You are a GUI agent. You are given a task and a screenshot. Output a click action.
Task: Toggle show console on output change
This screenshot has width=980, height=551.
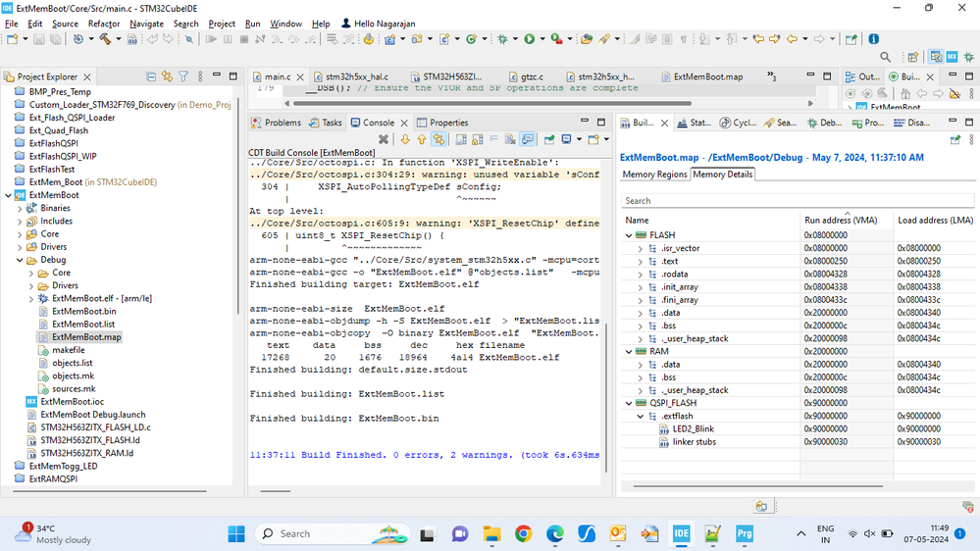[x=528, y=140]
